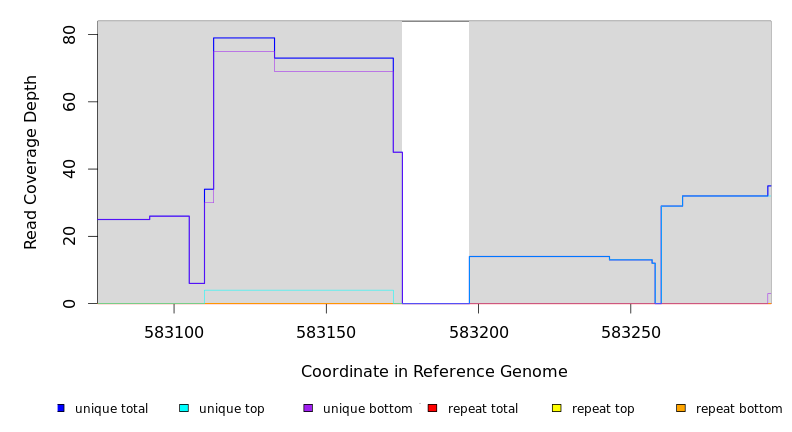Click the "repeat total" legend label
The image size is (792, 432).
coord(483,409)
